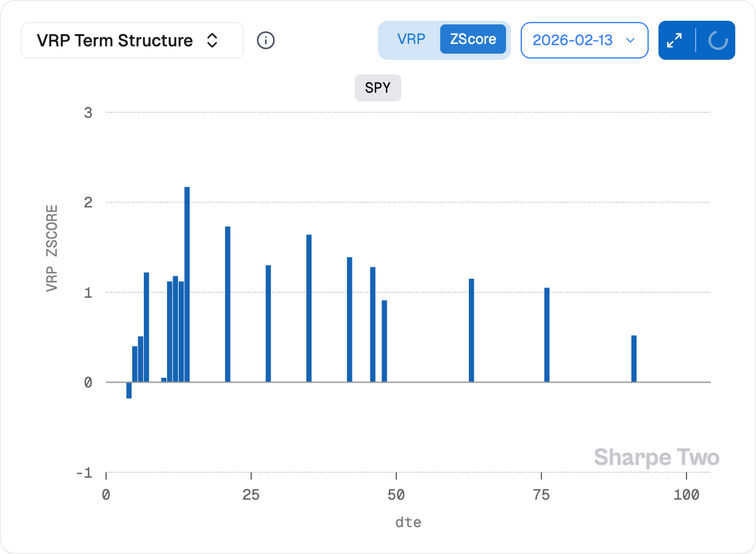Click the ZScore tab segment

pyautogui.click(x=474, y=38)
